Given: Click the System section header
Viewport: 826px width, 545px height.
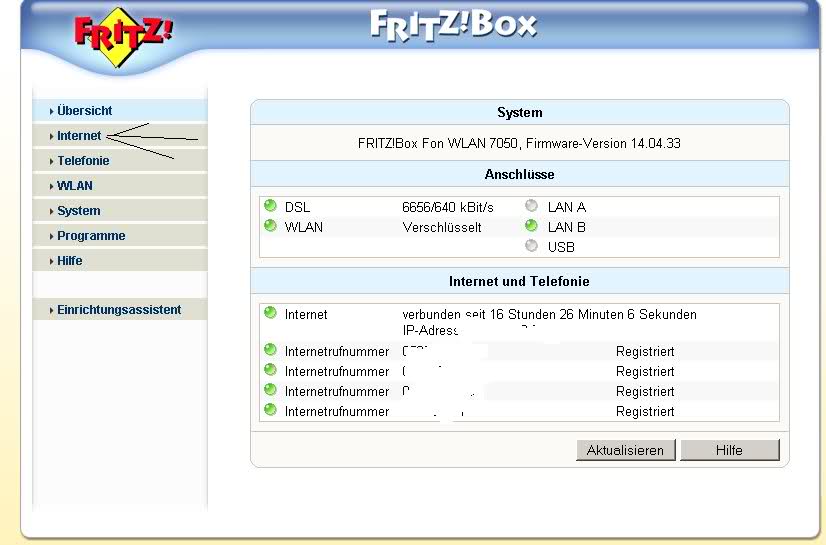Looking at the screenshot, I should pos(520,112).
